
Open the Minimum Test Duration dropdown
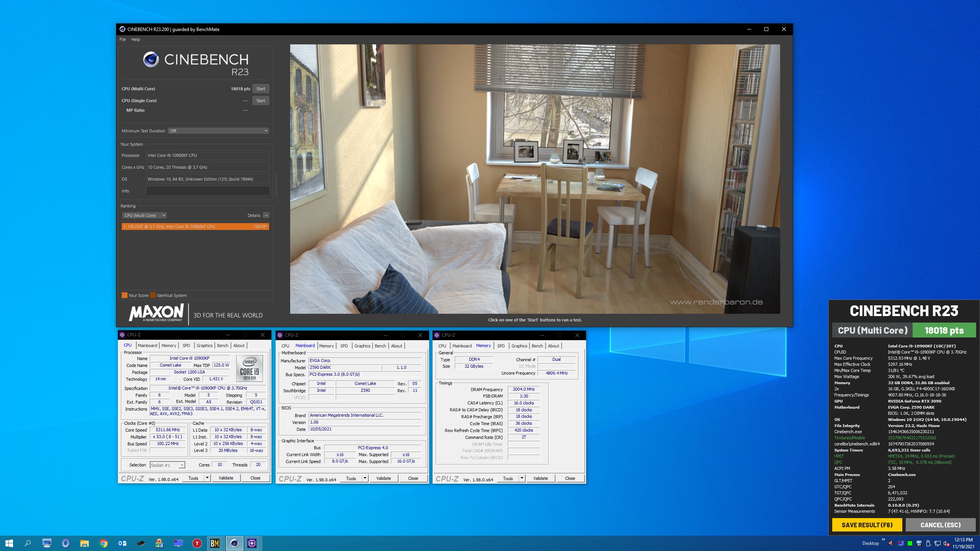[x=219, y=131]
